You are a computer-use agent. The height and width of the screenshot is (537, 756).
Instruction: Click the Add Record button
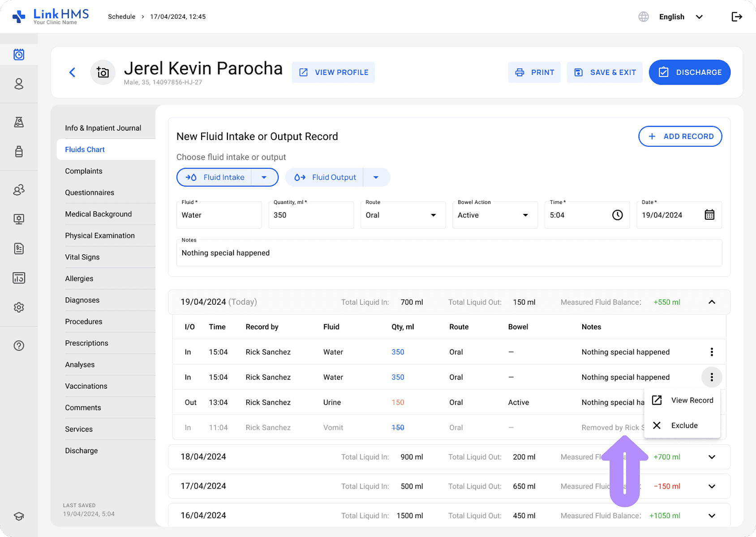tap(680, 136)
